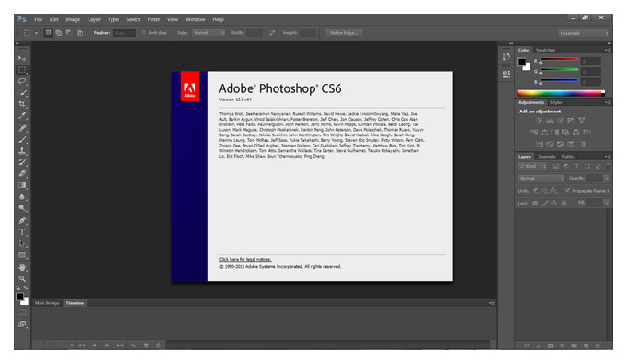Click the red R color slider
This screenshot has width=627, height=364.
[x=559, y=59]
